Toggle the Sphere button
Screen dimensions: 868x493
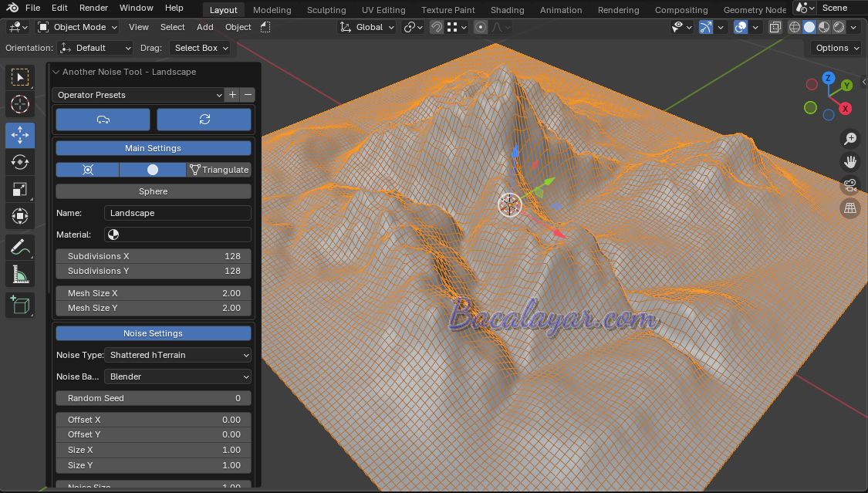[154, 191]
